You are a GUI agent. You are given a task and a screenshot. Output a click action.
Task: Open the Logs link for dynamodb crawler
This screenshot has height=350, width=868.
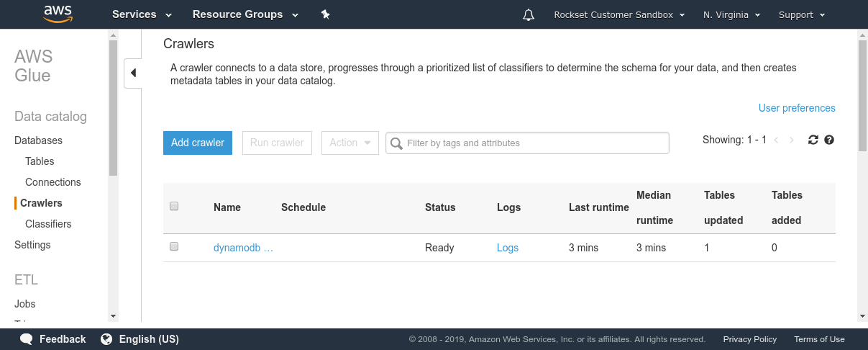508,248
